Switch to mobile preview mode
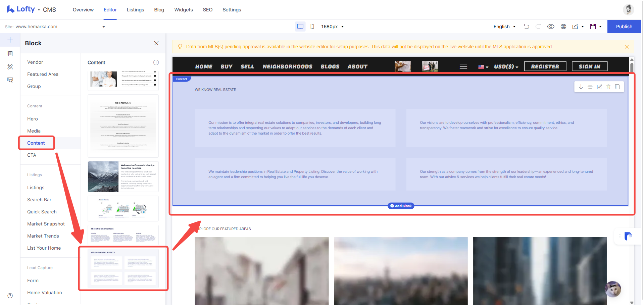 [x=312, y=27]
